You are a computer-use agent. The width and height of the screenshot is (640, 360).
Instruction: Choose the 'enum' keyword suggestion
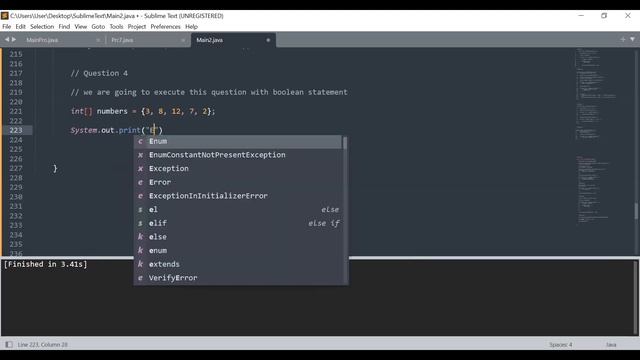point(238,251)
